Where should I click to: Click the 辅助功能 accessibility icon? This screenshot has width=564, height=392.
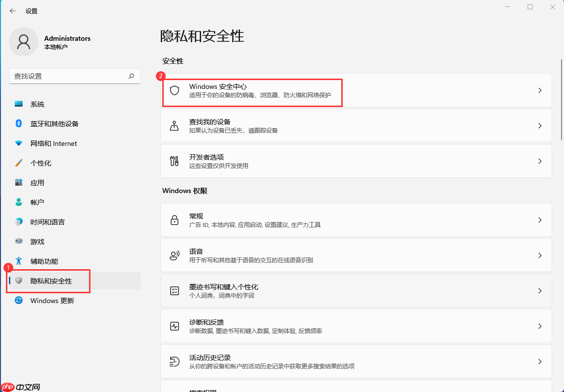click(18, 261)
